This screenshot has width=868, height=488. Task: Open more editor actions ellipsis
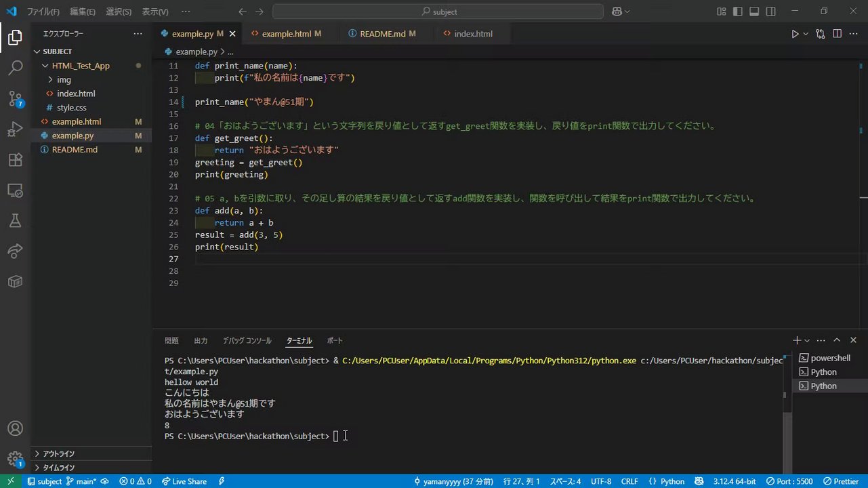853,34
